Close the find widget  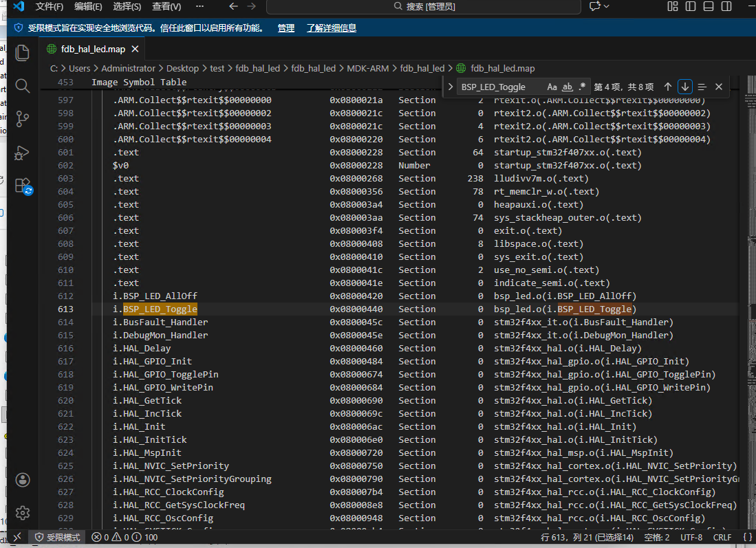click(x=719, y=87)
